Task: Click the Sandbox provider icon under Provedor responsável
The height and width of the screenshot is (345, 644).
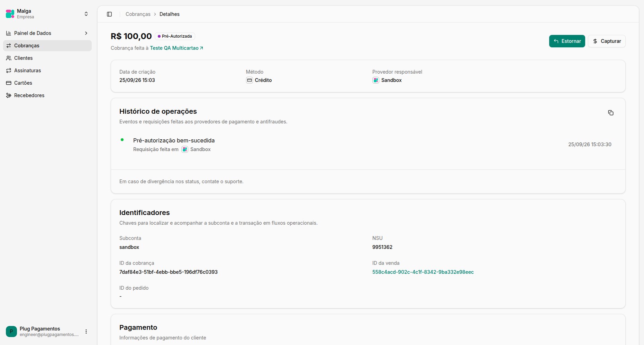Action: tap(376, 80)
